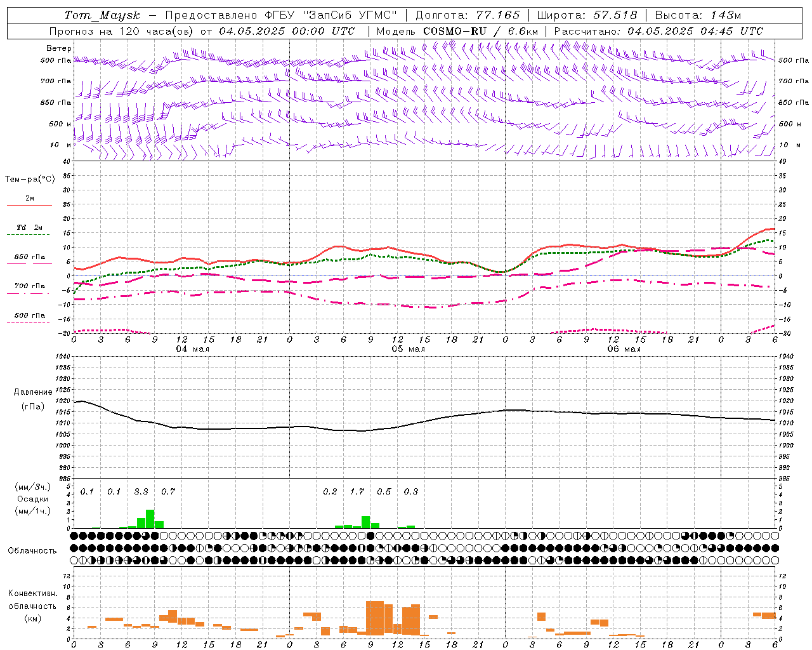Click the 850 гПа temperature legend label
The width and height of the screenshot is (812, 650).
pyautogui.click(x=30, y=257)
